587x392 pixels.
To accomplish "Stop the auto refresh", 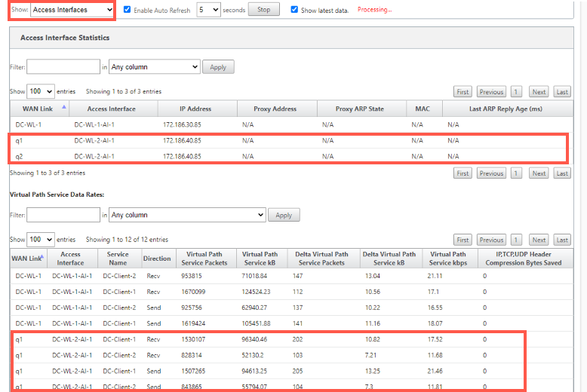I will (x=263, y=10).
